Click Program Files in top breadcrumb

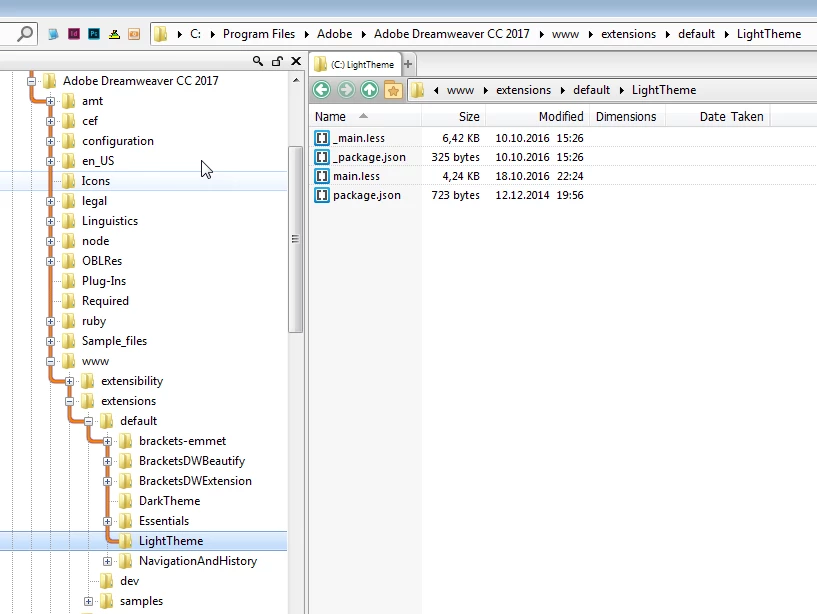pos(259,34)
